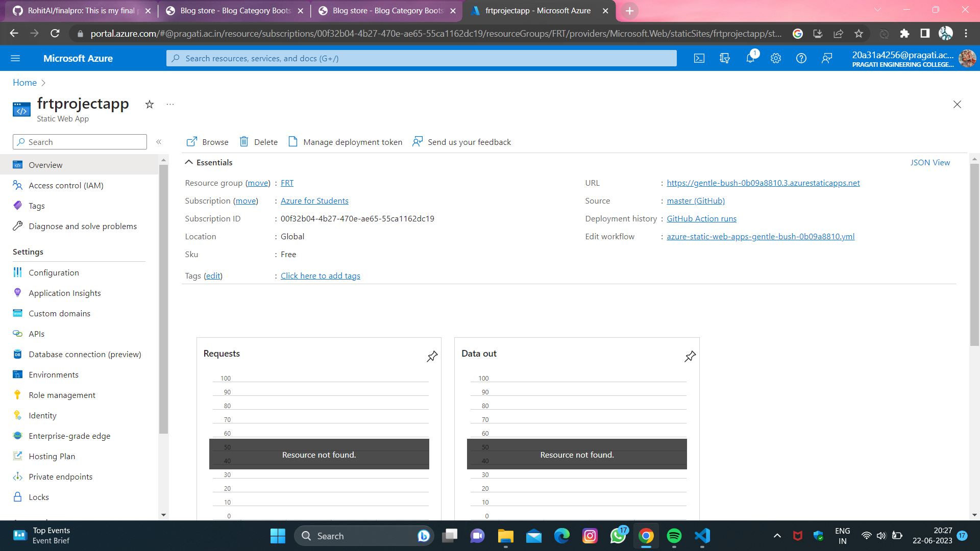Open the Azure portal hamburger menu

click(15, 58)
